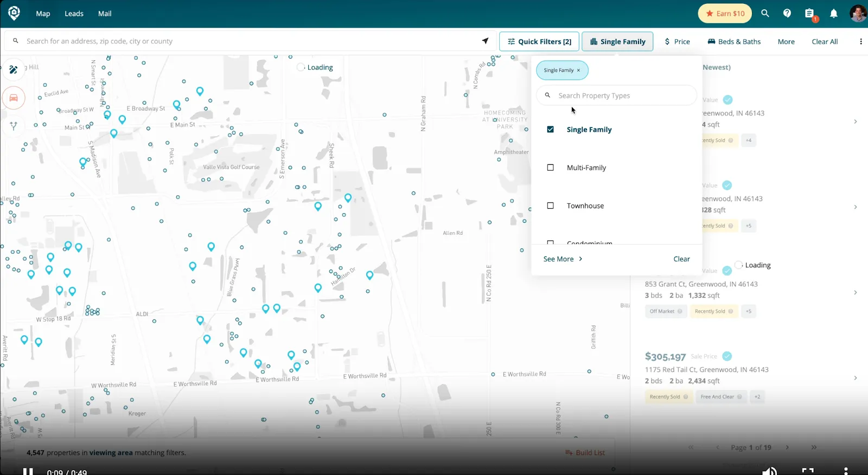Select the draw area tool icon

point(14,69)
